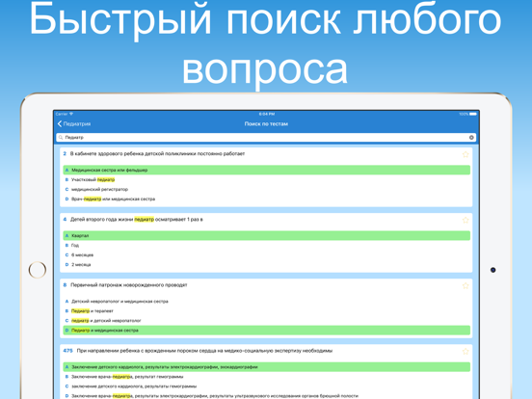Select answer Участковый педиатр

pos(266,179)
